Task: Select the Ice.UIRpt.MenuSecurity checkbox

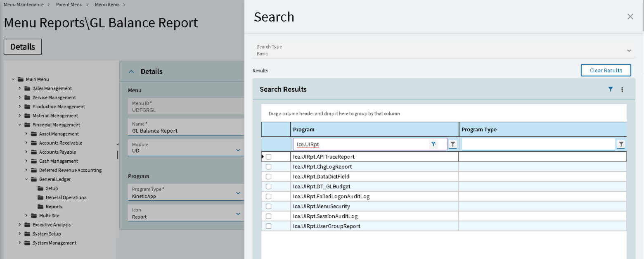Action: click(x=269, y=207)
